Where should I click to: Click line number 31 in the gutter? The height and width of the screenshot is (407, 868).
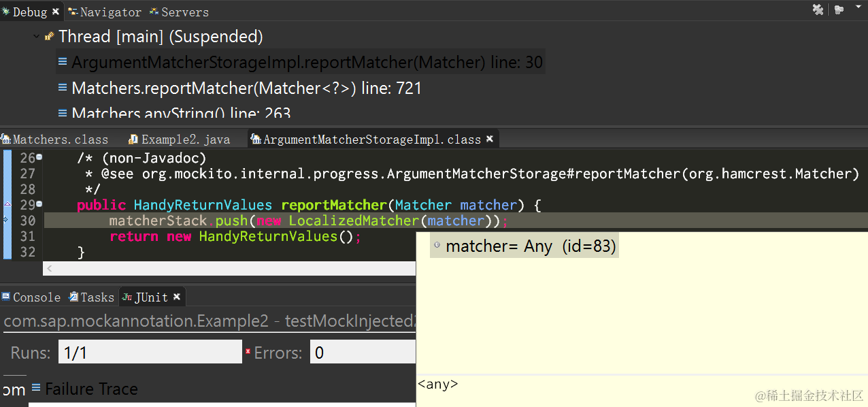[x=27, y=236]
